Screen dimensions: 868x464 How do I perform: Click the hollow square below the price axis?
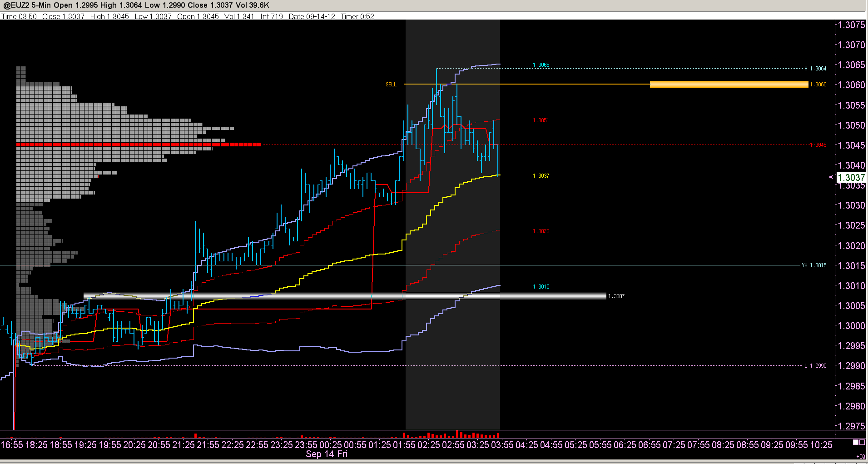pyautogui.click(x=862, y=442)
